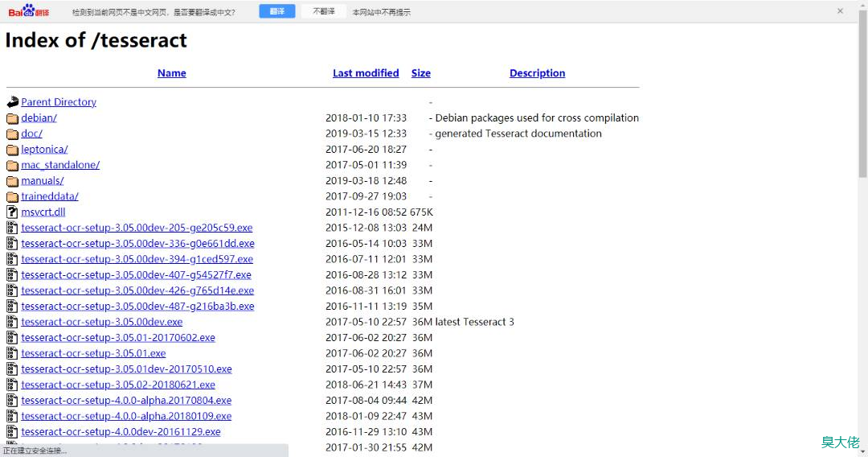Download tesseract-ocr-setup-3.05.01-20170602.exe link
Viewport: 868px width, 457px height.
118,337
